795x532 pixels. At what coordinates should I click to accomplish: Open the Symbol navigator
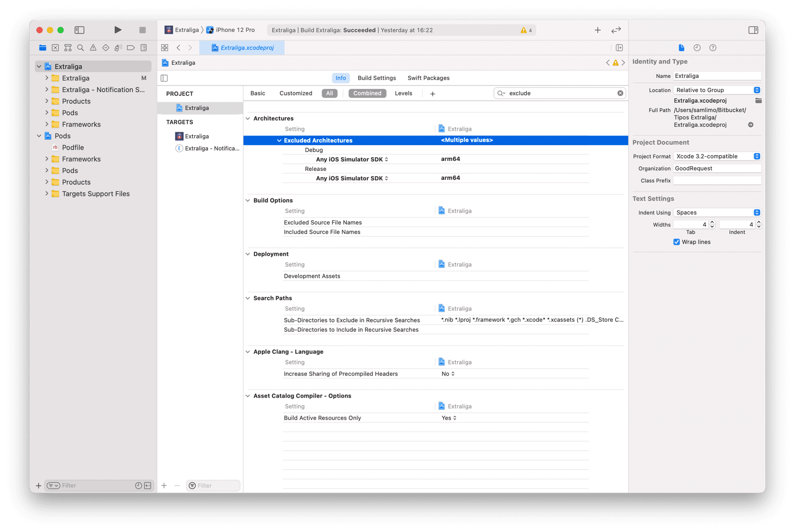point(68,48)
